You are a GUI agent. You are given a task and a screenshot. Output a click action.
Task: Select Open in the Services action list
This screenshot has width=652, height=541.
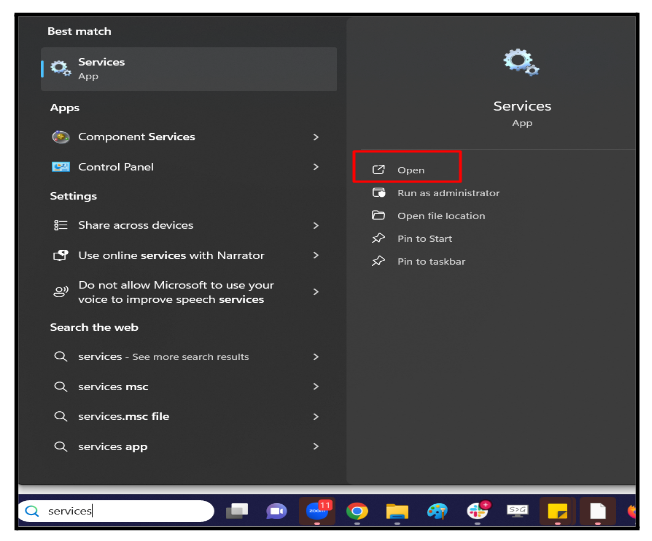click(410, 170)
